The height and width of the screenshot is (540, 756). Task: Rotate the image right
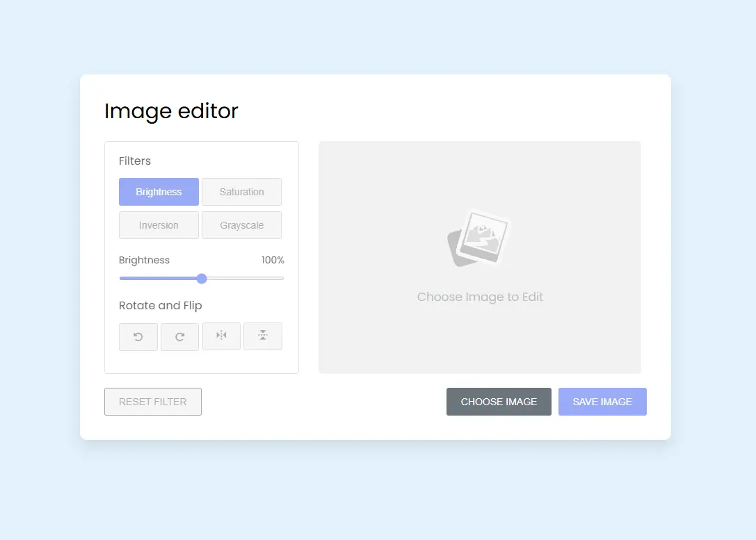pos(180,336)
